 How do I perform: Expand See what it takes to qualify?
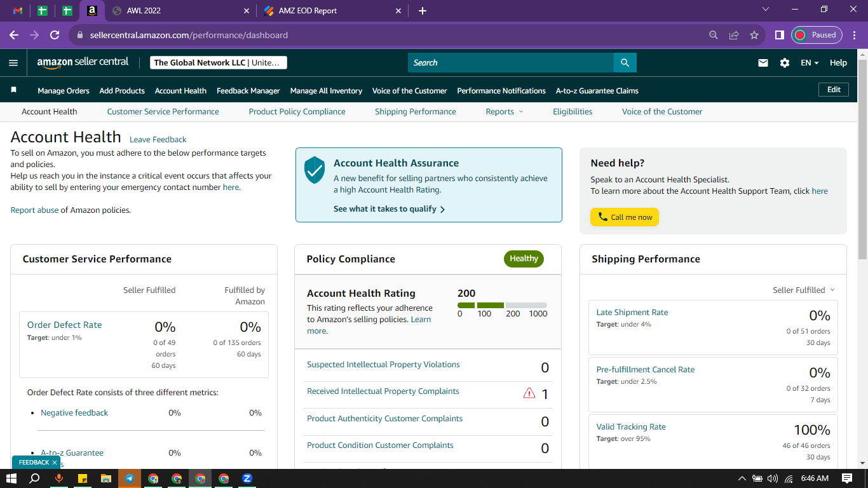tap(389, 208)
